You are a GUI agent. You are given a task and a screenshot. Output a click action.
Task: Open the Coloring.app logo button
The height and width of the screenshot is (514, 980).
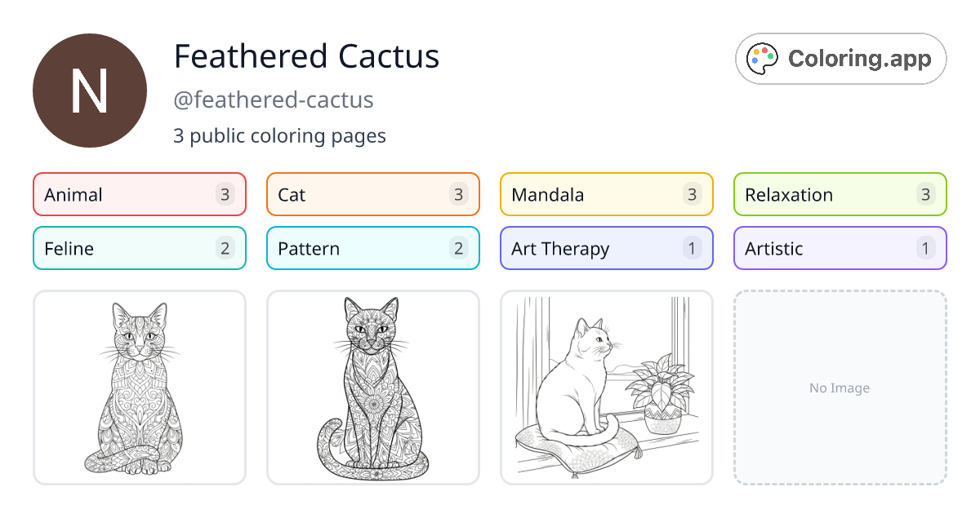841,59
